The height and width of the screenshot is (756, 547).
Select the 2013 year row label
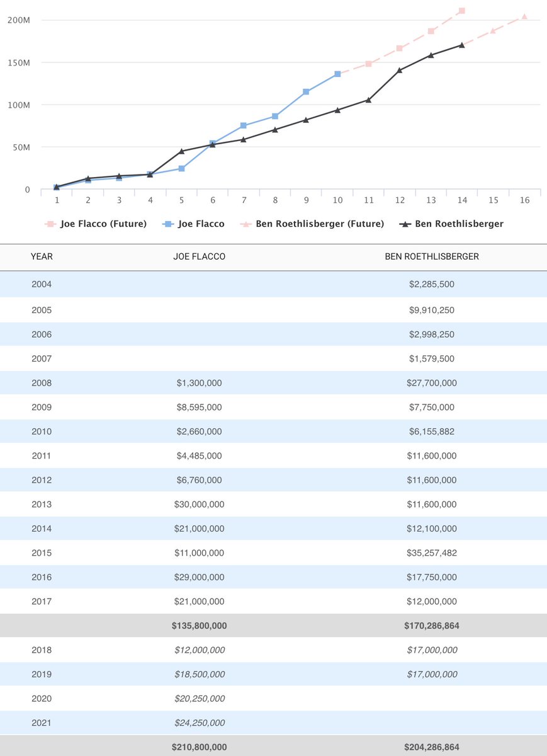[42, 505]
